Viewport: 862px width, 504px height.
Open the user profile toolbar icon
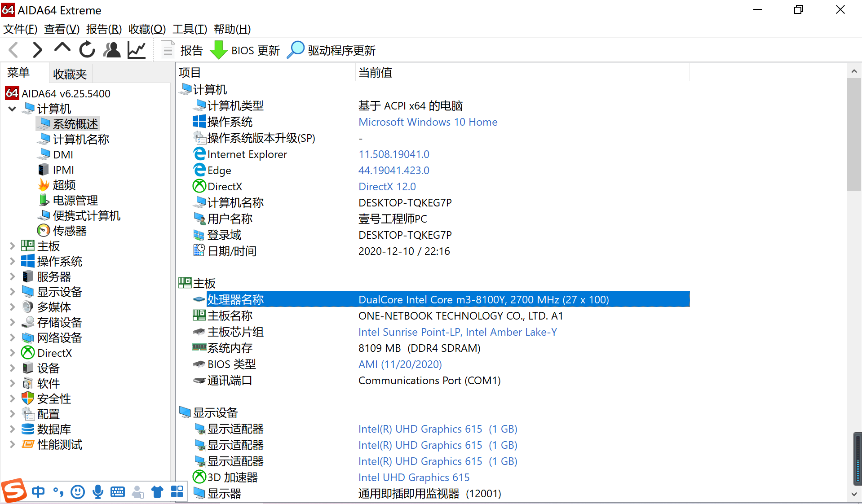pos(112,50)
